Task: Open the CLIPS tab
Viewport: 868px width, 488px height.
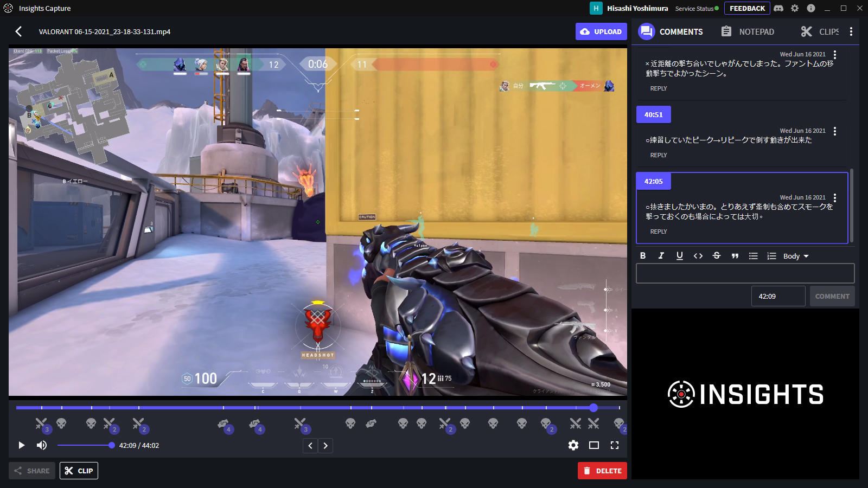Action: (x=820, y=31)
